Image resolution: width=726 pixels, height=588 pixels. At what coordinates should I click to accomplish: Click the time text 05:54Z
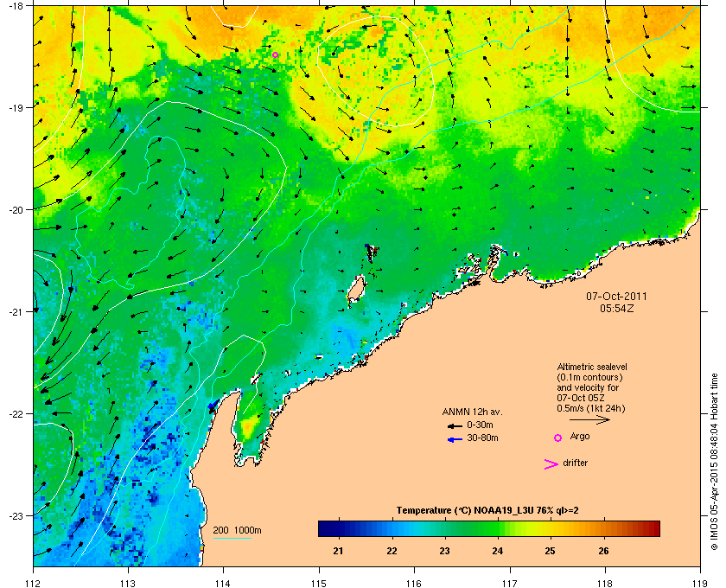tap(617, 308)
